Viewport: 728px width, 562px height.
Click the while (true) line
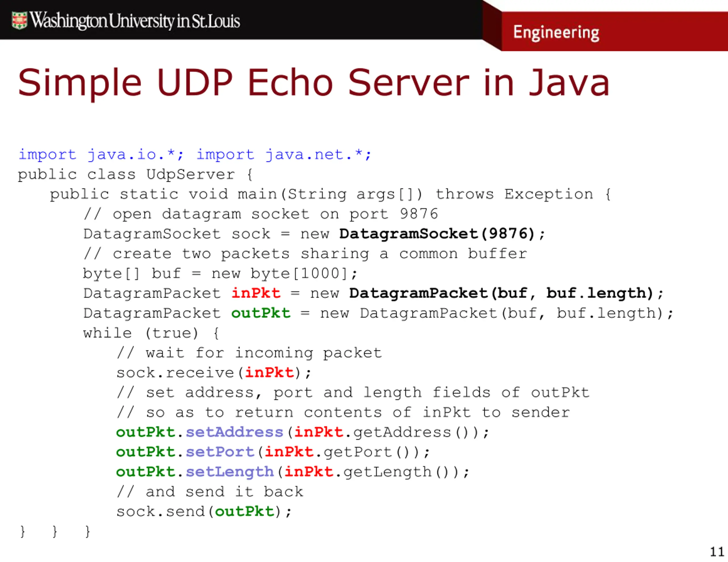(151, 333)
